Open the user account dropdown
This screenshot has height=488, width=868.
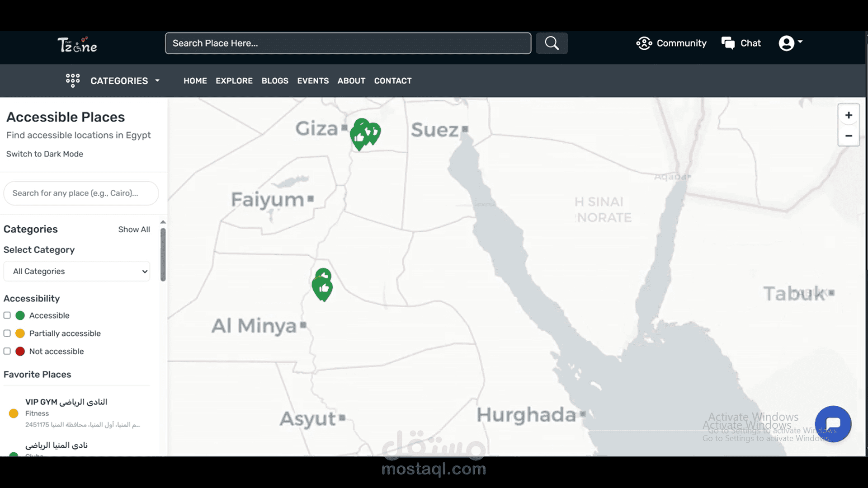tap(790, 43)
